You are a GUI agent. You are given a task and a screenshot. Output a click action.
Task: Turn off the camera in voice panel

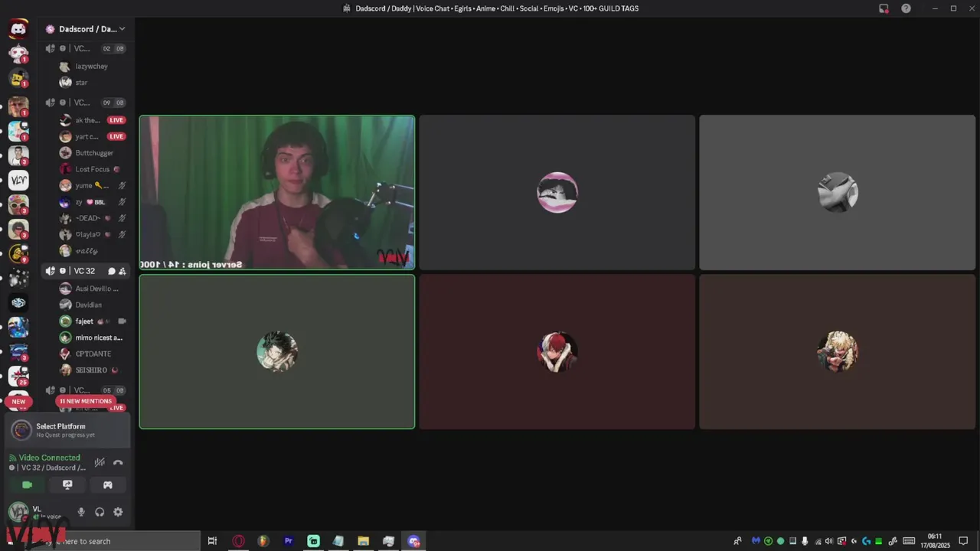coord(28,484)
